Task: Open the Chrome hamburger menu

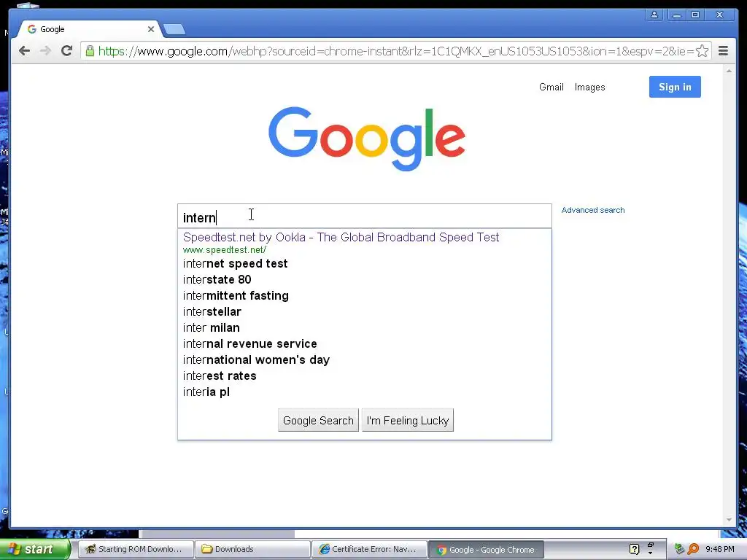Action: 723,51
